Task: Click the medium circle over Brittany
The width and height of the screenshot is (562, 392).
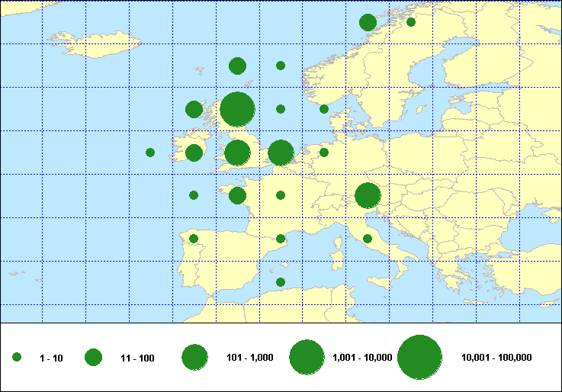Action: pyautogui.click(x=237, y=196)
